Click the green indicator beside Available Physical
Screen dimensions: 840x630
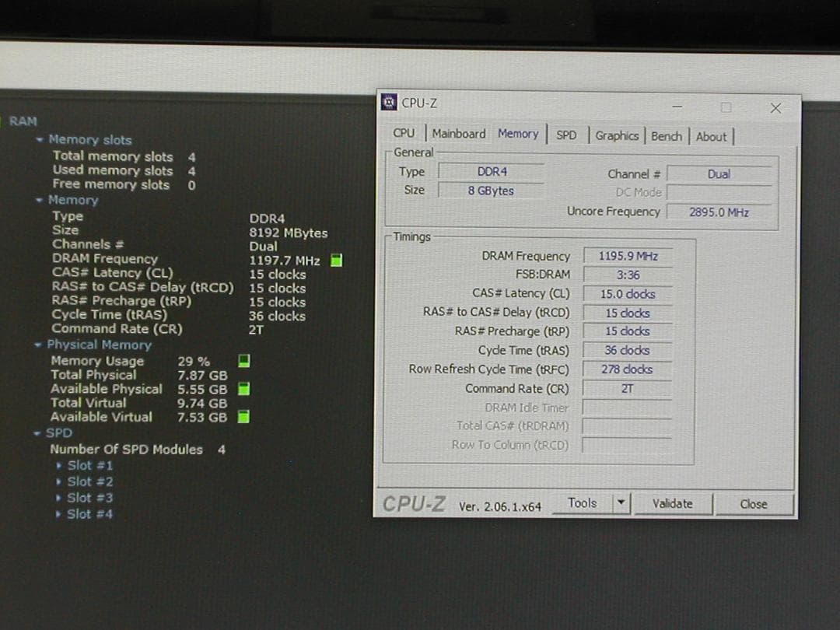[x=243, y=388]
